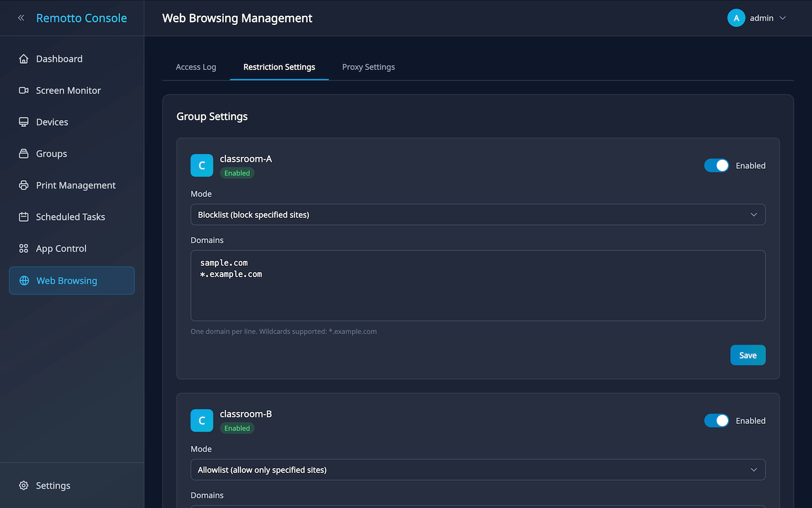
Task: Select Web Browsing in the sidebar
Action: pos(72,281)
